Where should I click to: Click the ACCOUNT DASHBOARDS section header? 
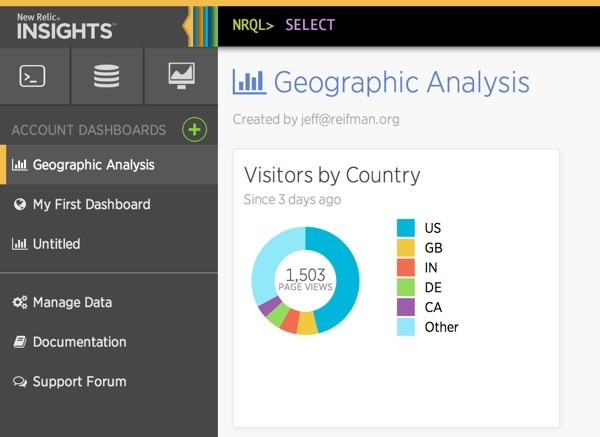coord(89,130)
